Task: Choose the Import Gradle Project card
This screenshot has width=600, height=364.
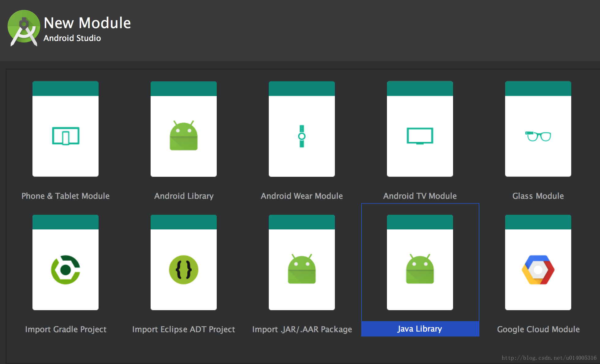Action: point(66,262)
